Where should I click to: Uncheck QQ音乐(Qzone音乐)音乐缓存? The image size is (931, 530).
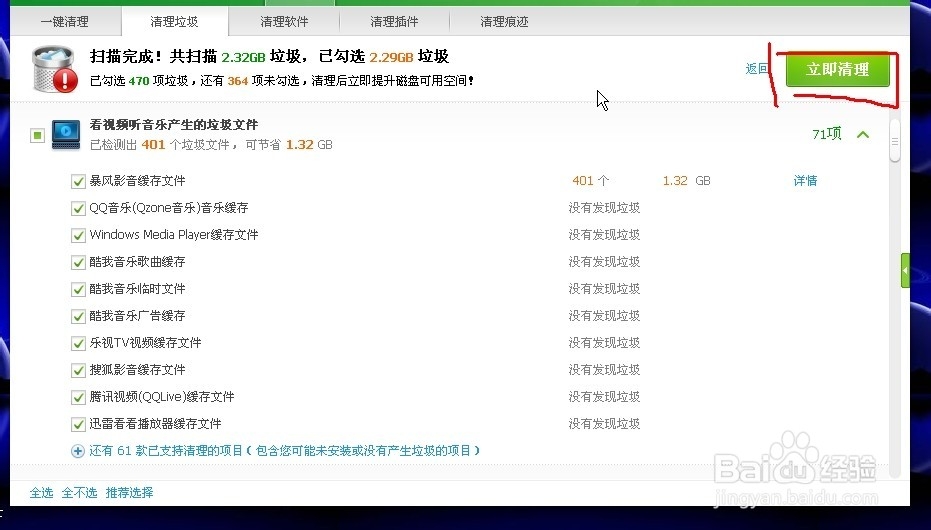[x=78, y=208]
